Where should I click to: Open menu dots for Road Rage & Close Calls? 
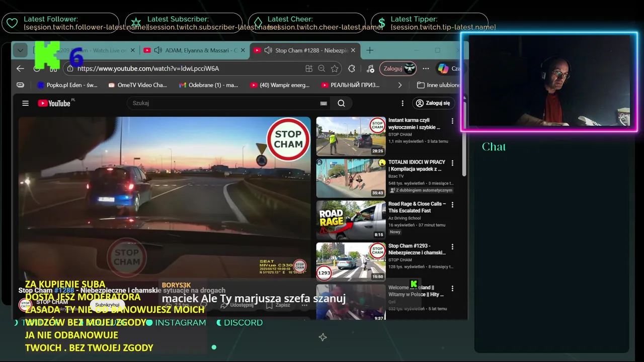(x=452, y=205)
